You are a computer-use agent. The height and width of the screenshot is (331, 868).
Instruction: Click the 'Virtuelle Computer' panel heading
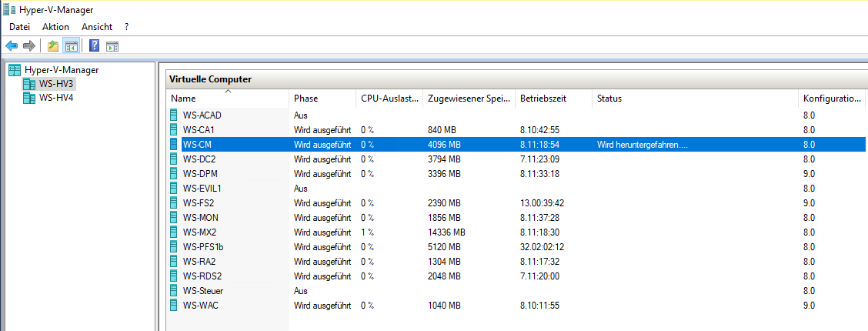[x=210, y=80]
